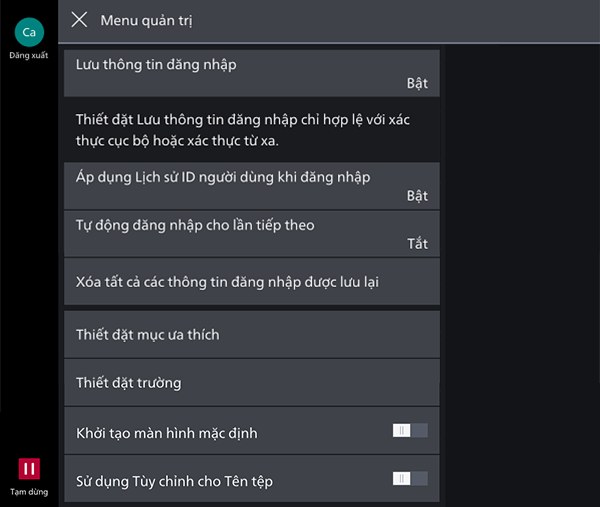Image resolution: width=600 pixels, height=507 pixels.
Task: Click the Đăng xuất label
Action: [29, 55]
